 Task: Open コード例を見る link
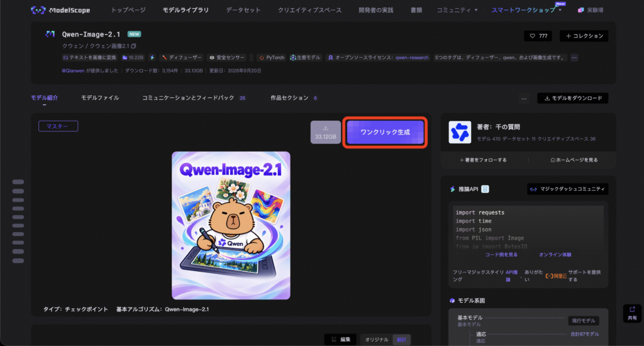point(501,255)
